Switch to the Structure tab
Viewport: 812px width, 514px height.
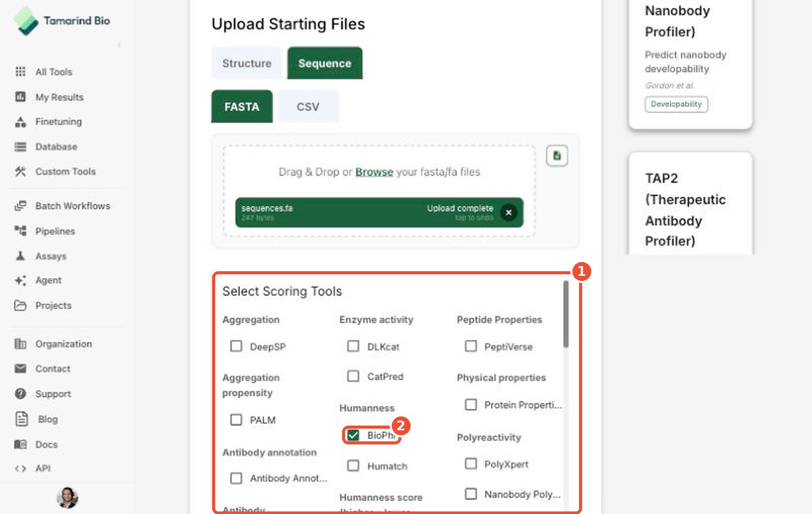[x=247, y=63]
